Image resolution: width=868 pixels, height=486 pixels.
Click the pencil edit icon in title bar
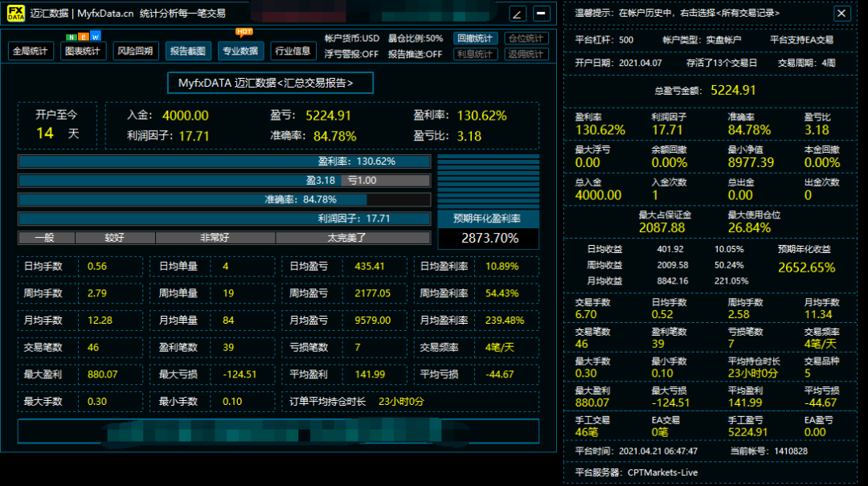[x=518, y=14]
